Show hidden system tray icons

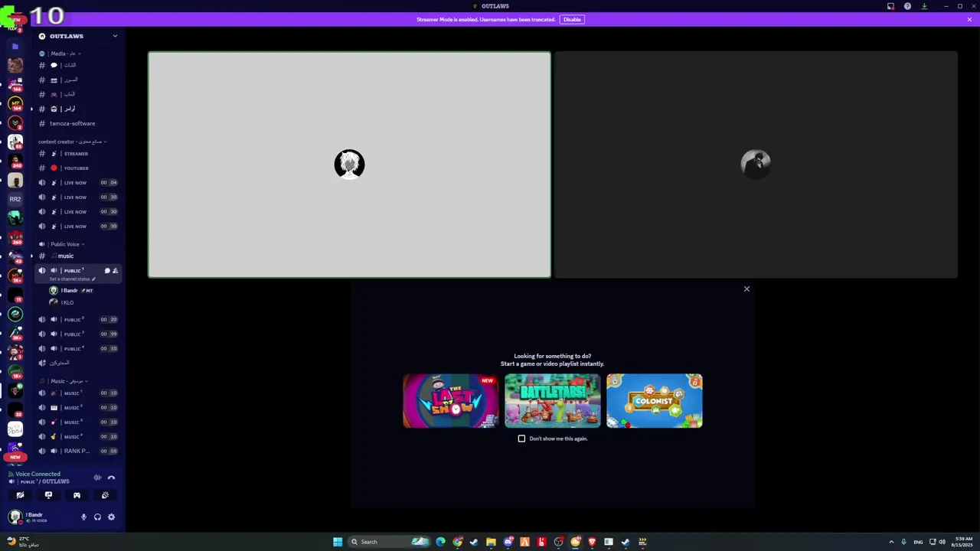(891, 542)
